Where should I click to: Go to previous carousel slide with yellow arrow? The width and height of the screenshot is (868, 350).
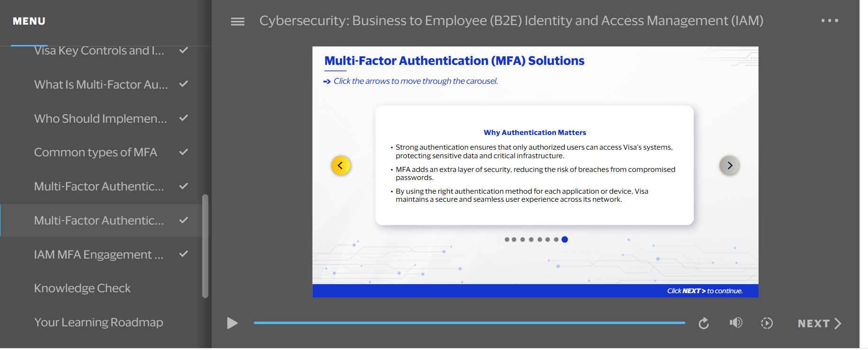[340, 165]
